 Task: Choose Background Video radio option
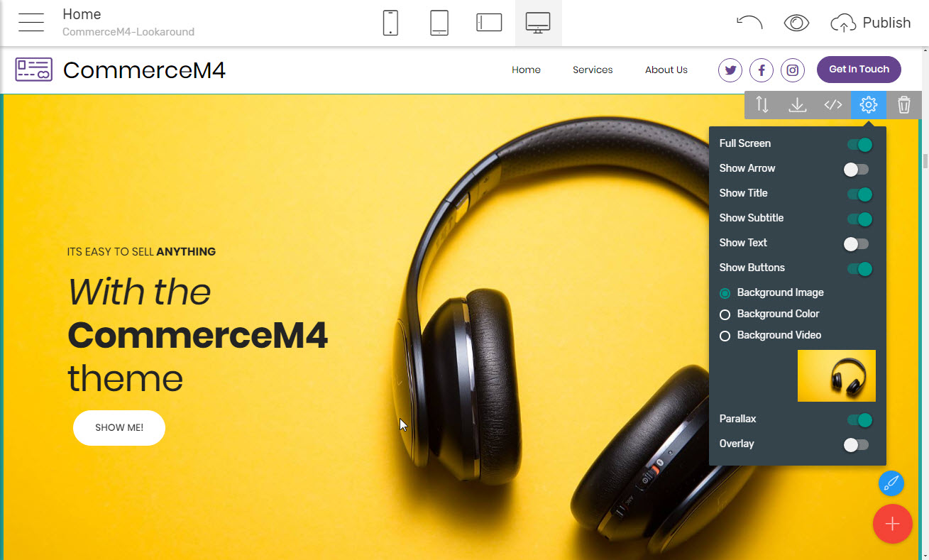(x=725, y=336)
